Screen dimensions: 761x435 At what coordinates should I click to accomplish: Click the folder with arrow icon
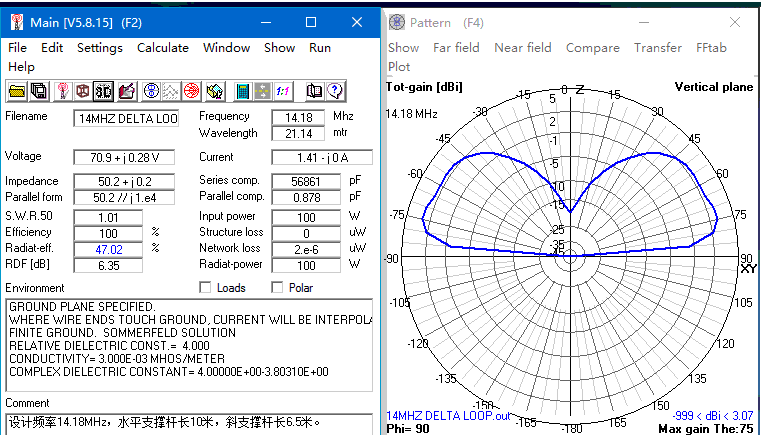tap(215, 91)
